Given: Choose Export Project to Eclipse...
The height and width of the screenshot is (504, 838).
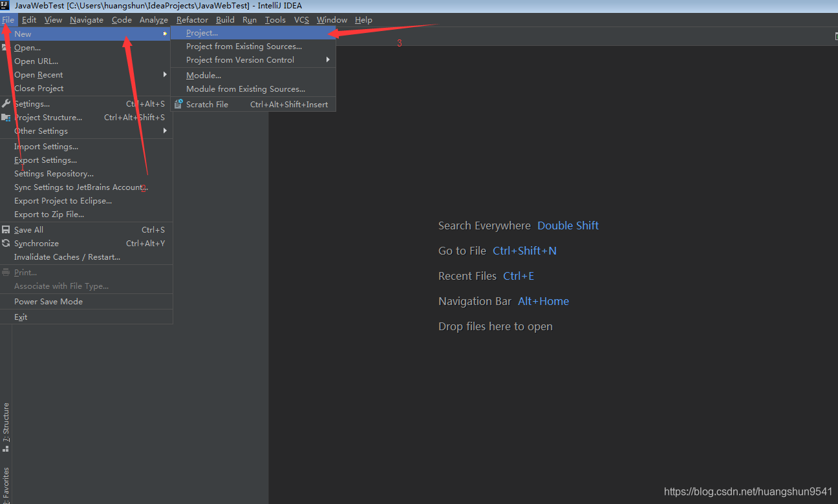Looking at the screenshot, I should 87,200.
